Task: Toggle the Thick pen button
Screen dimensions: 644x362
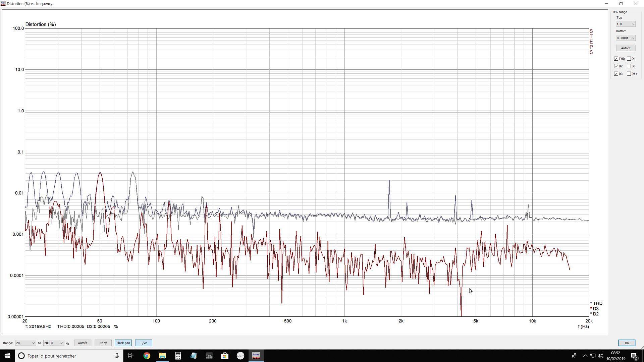Action: [123, 343]
